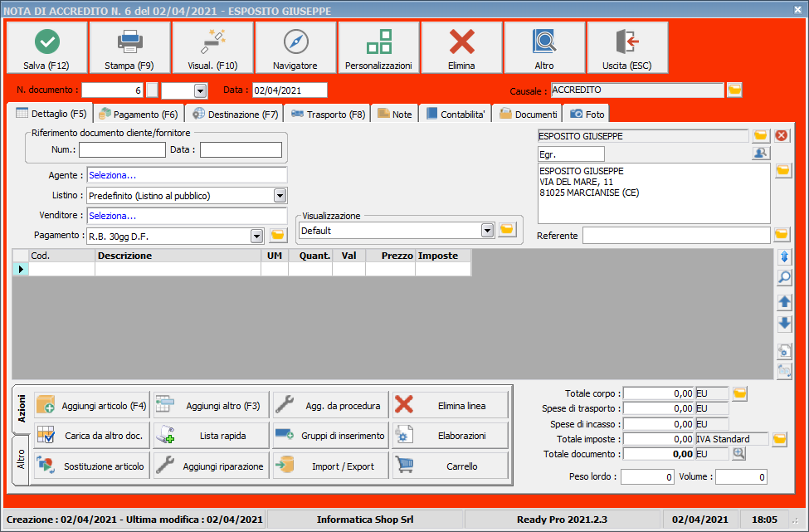Open folder icon next to Causale

(734, 90)
